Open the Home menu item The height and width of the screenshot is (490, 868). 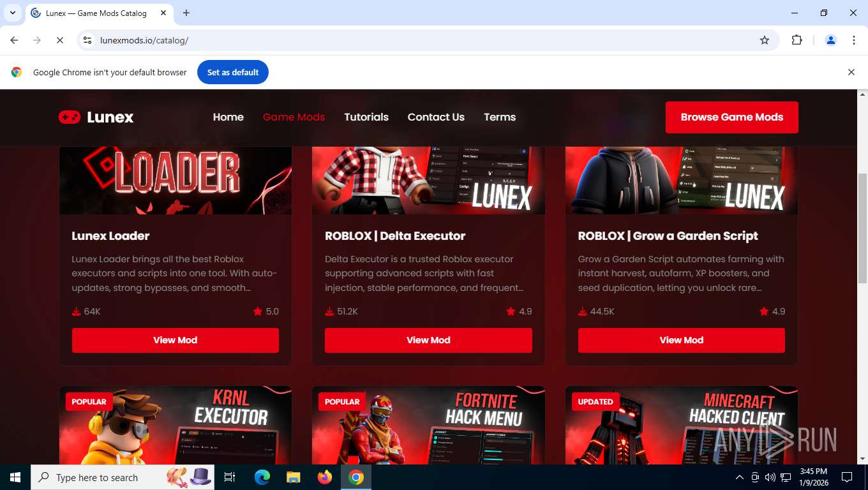228,117
